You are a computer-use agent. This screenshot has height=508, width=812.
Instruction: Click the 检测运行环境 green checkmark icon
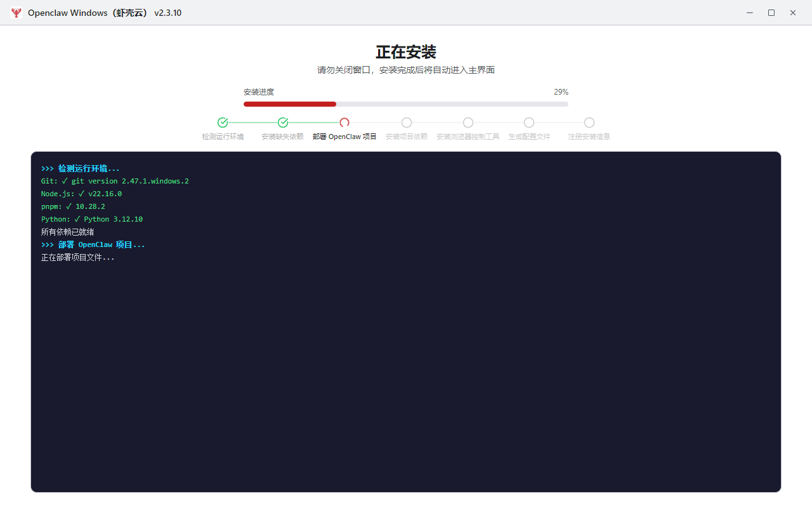tap(223, 122)
